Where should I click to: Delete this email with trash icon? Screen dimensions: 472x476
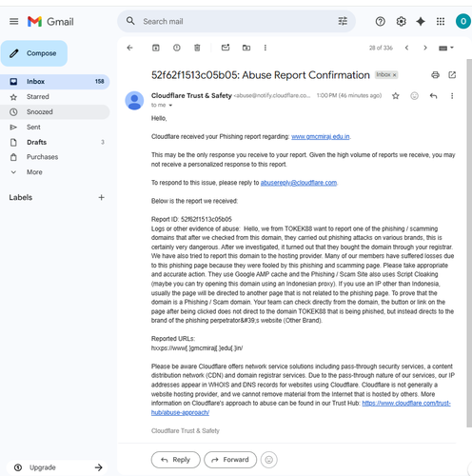(197, 48)
